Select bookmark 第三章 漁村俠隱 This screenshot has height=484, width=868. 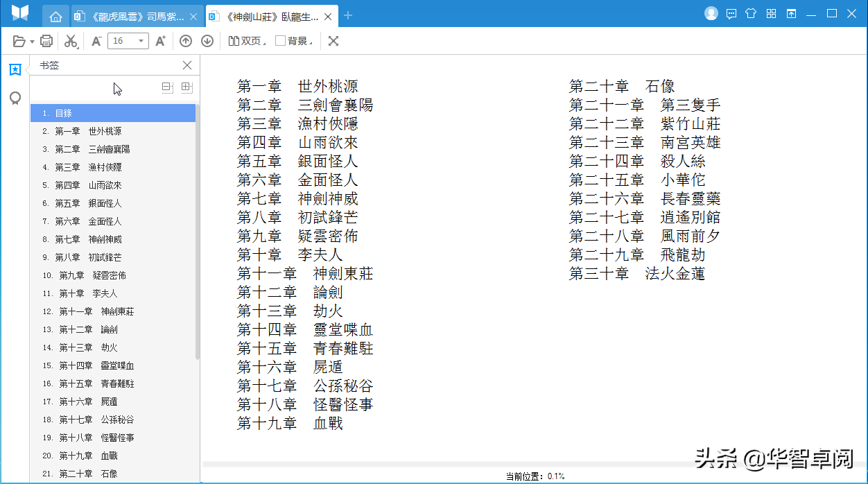click(113, 167)
